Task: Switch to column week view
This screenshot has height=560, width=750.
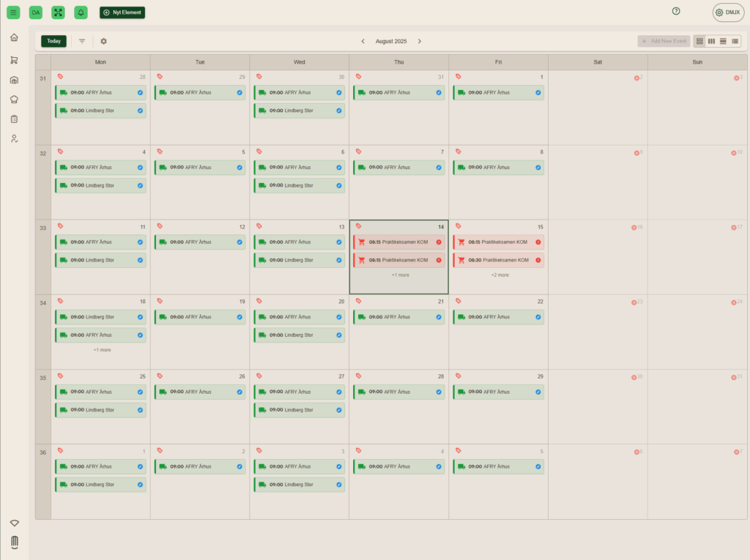Action: pos(711,41)
